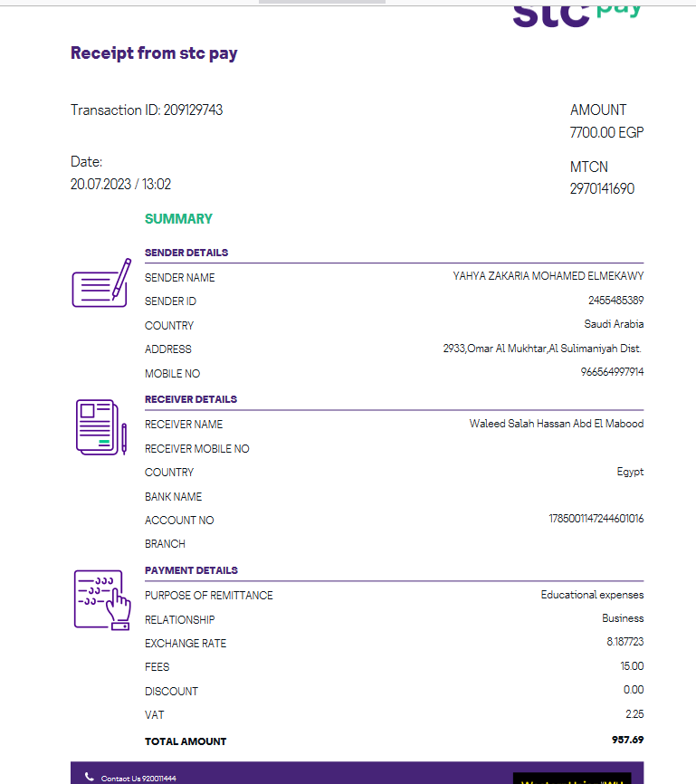Click the fees value 15.00
696x784 pixels.
click(632, 666)
